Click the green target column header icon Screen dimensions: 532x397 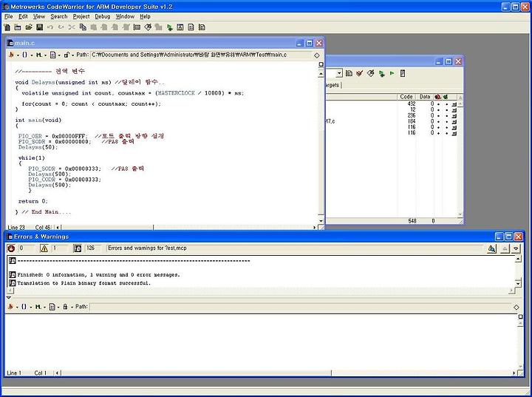[446, 97]
